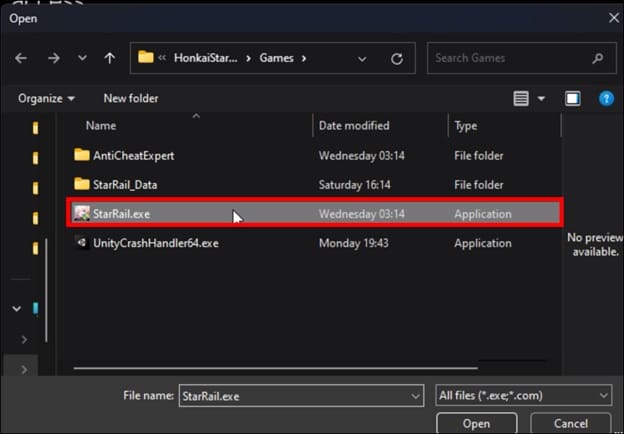Click Saturday 16:14 date cell
The height and width of the screenshot is (434, 624).
pos(355,185)
